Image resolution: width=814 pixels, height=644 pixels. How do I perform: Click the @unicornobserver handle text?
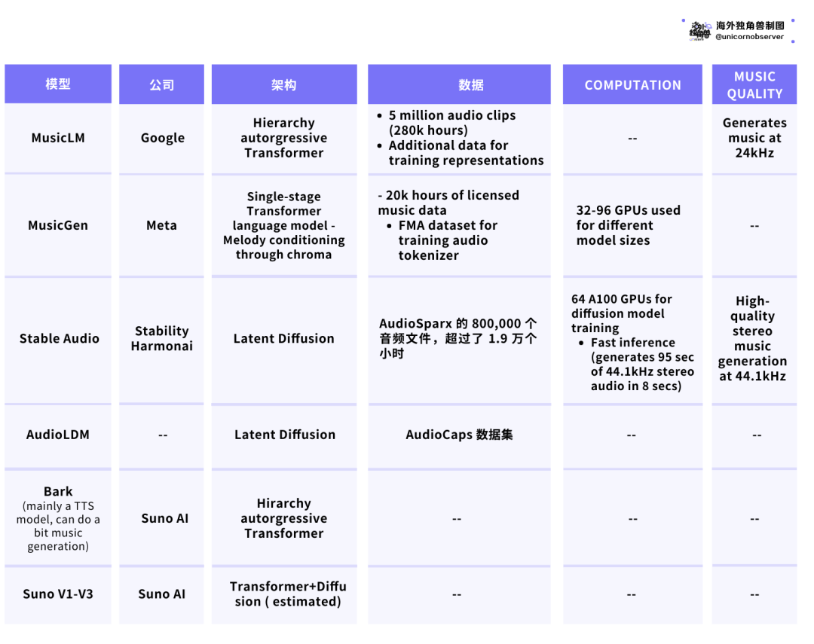750,37
